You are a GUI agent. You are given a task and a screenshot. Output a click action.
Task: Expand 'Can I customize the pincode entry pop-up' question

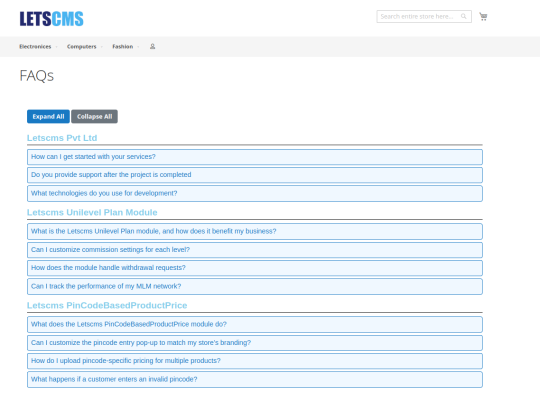pos(255,343)
